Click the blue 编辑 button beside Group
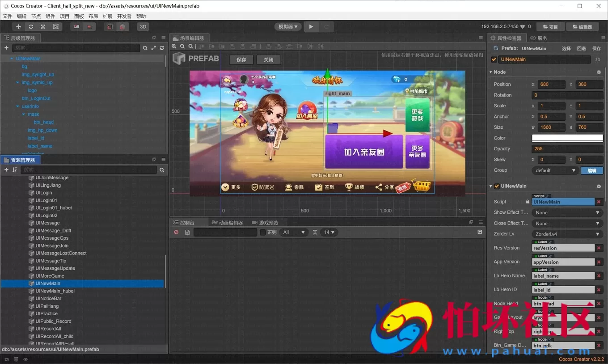This screenshot has height=364, width=608. [x=591, y=170]
